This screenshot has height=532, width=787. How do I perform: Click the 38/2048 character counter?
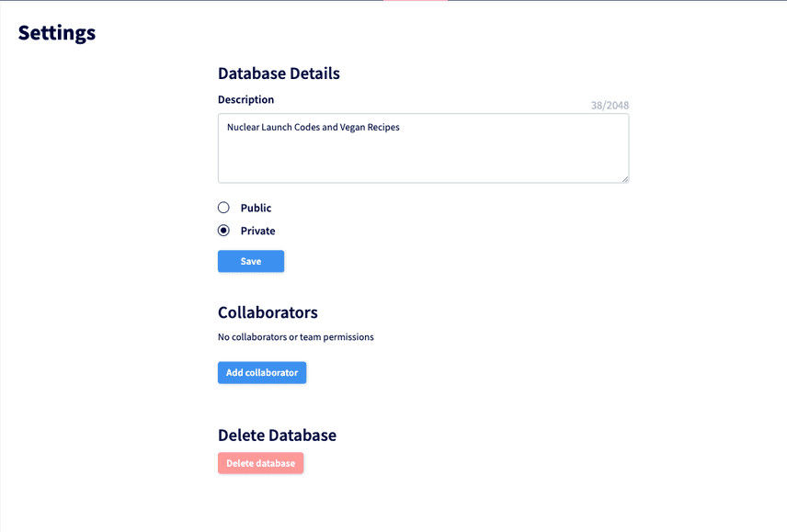coord(610,106)
